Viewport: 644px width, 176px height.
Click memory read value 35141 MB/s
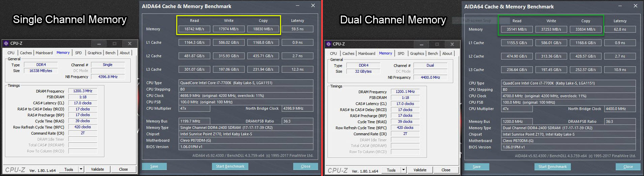click(517, 29)
